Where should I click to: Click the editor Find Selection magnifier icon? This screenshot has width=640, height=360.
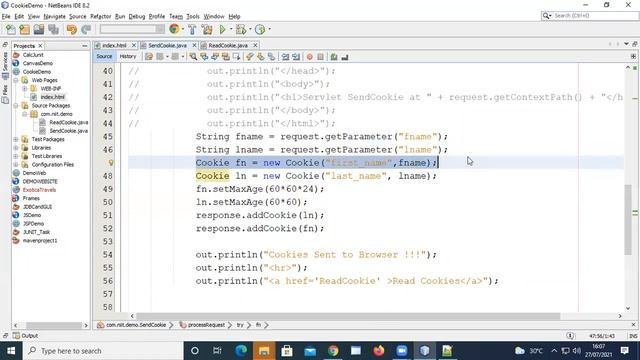193,57
